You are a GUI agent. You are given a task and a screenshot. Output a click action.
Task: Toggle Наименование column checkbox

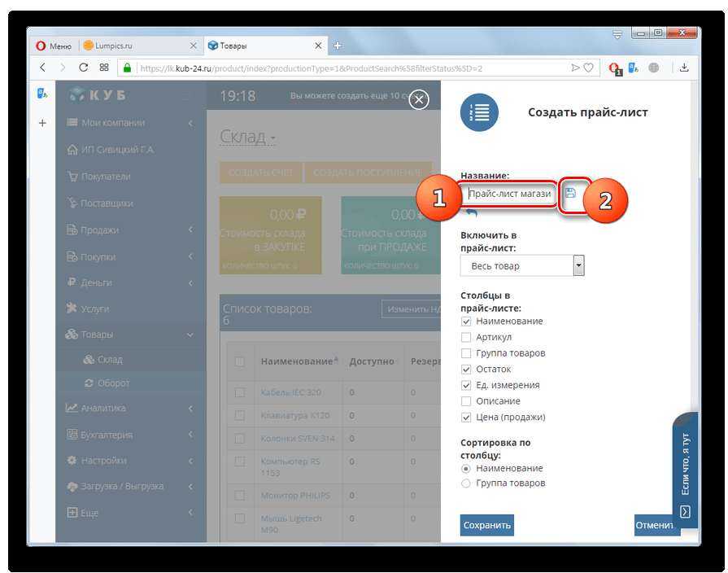pos(466,321)
